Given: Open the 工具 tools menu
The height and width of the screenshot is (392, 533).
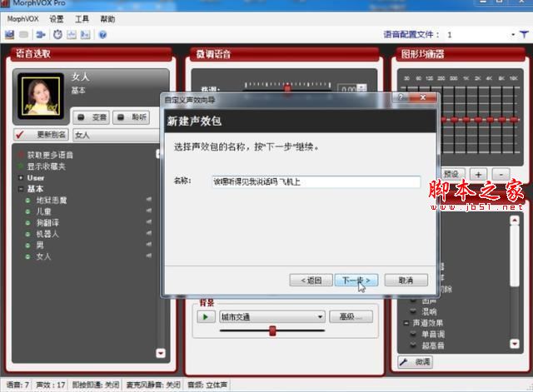Looking at the screenshot, I should pyautogui.click(x=82, y=19).
